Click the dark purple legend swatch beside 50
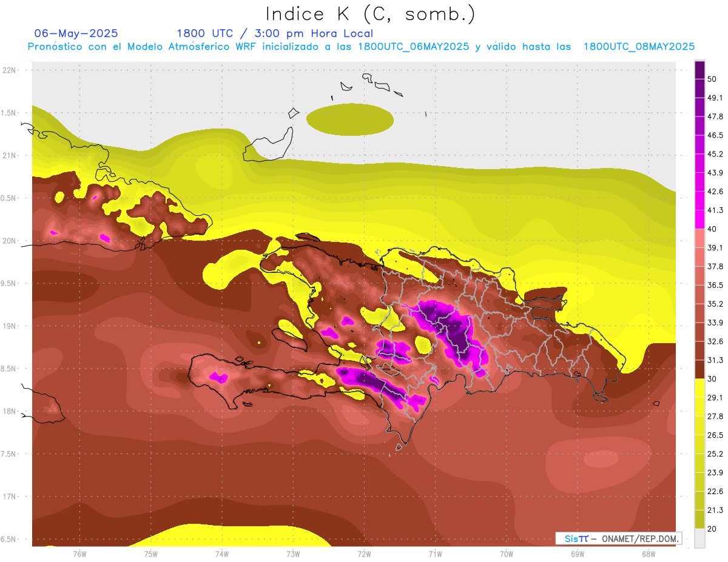 tap(699, 70)
